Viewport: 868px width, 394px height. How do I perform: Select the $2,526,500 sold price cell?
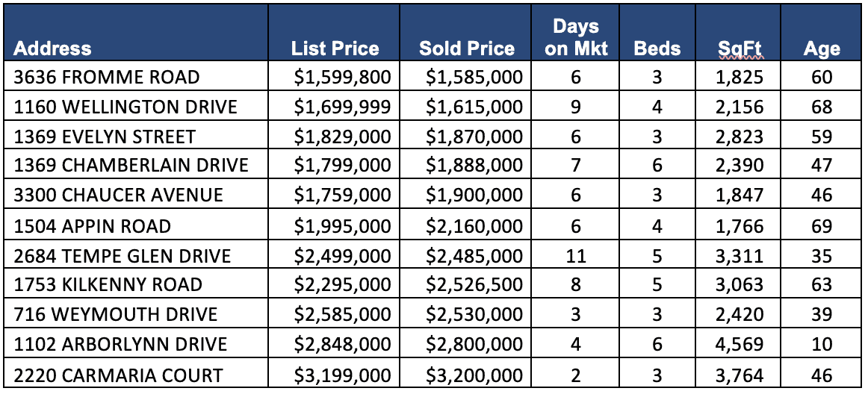(474, 285)
